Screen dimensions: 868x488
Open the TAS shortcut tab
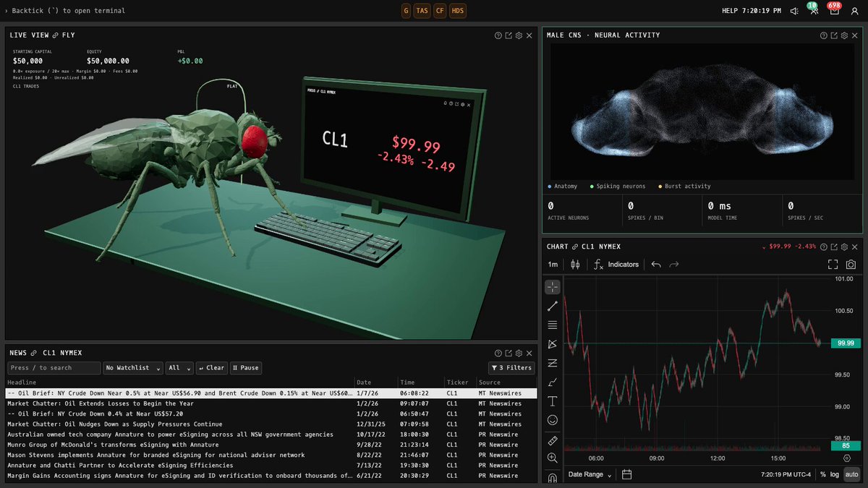click(422, 11)
